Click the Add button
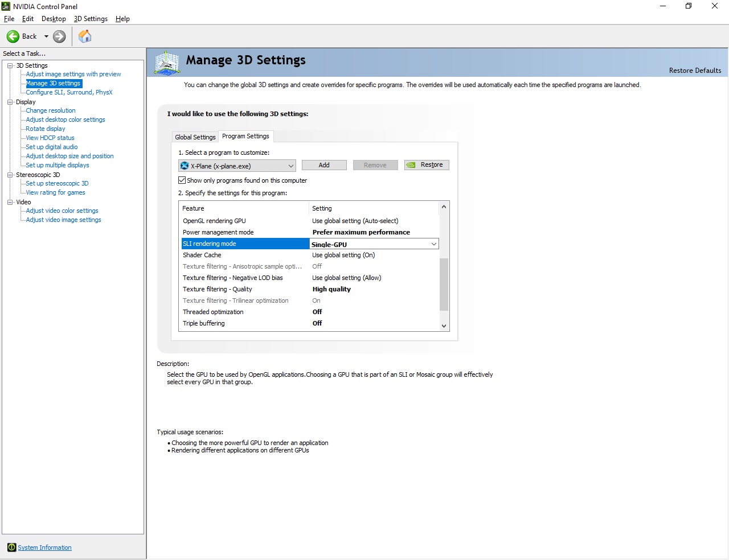This screenshot has width=729, height=560. click(324, 165)
